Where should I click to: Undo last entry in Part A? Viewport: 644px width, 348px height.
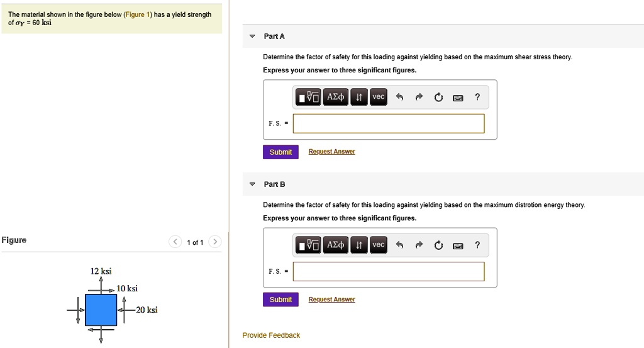(398, 97)
